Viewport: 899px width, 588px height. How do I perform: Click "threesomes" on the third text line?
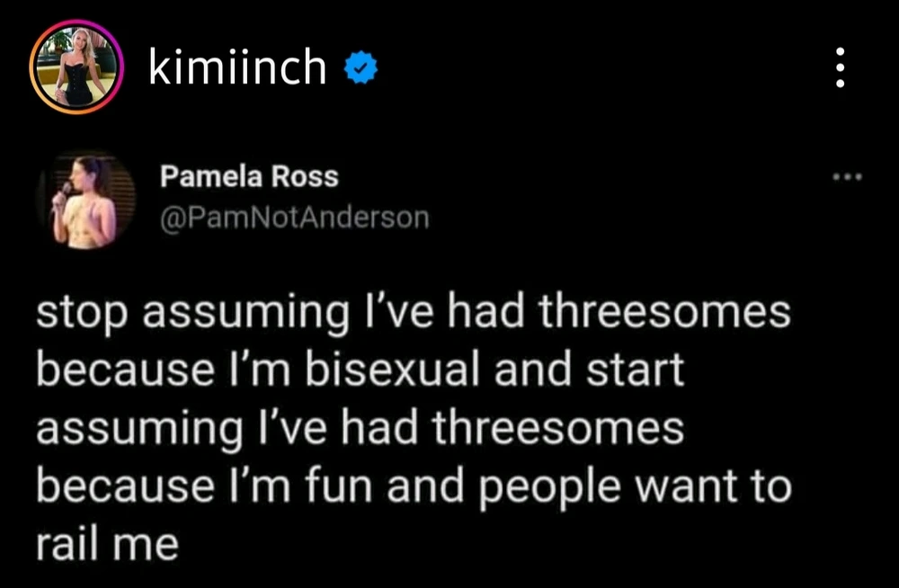pyautogui.click(x=558, y=430)
